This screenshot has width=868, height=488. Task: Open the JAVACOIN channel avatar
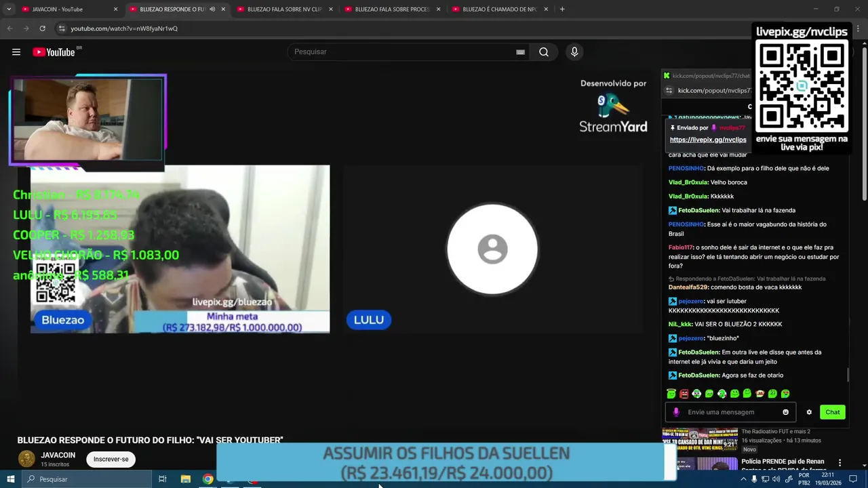tap(26, 459)
